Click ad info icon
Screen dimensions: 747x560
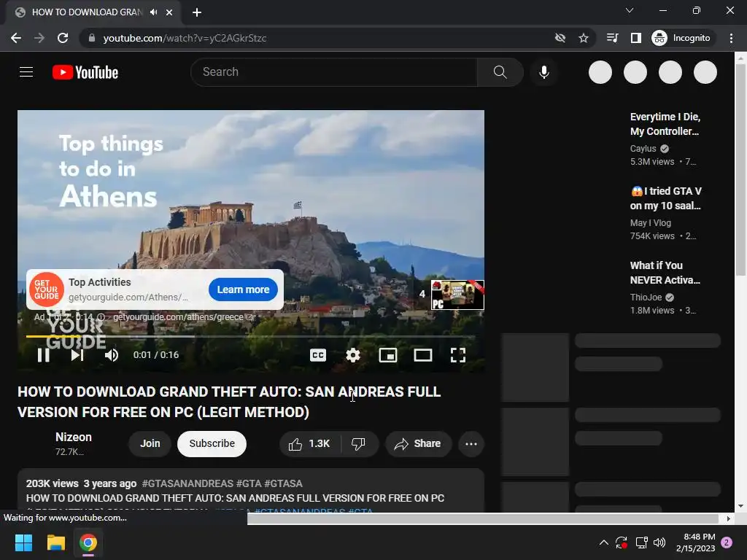tap(101, 317)
